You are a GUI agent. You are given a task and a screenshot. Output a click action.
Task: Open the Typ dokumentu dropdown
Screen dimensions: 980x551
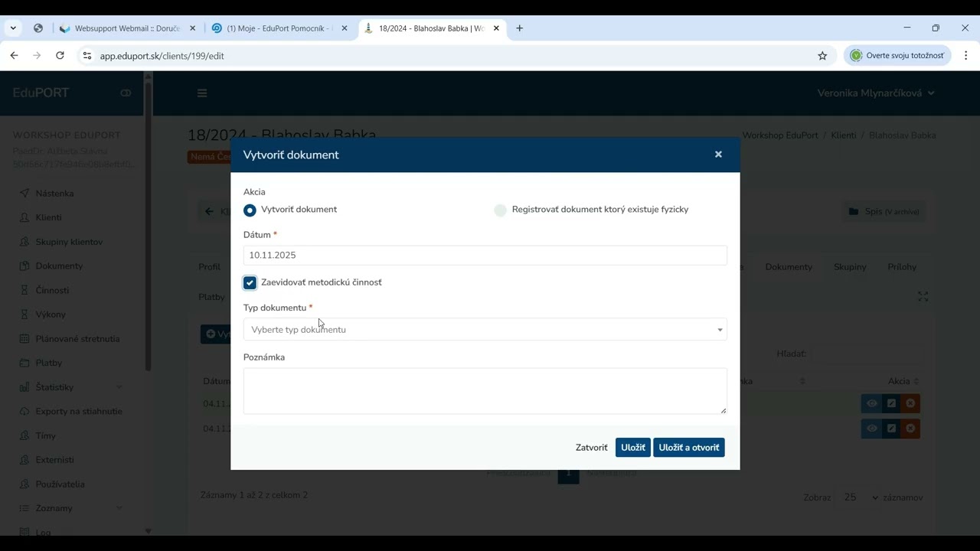tap(485, 330)
